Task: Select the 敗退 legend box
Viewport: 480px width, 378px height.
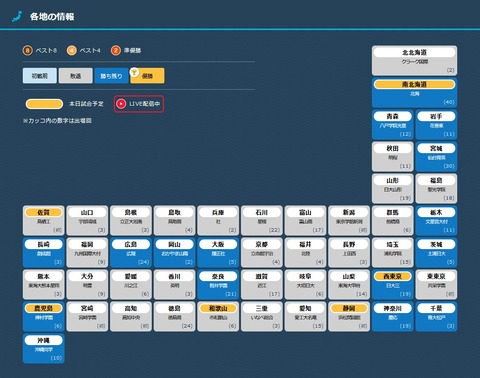Action: pyautogui.click(x=76, y=76)
